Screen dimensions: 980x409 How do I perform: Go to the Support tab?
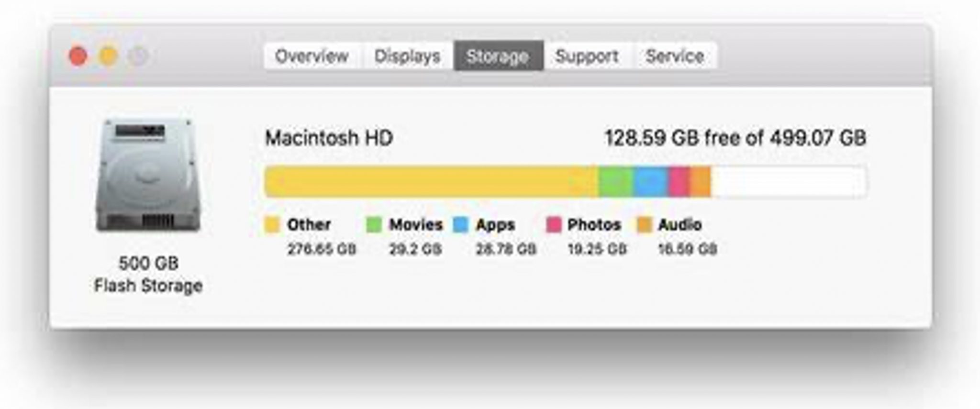pos(587,56)
